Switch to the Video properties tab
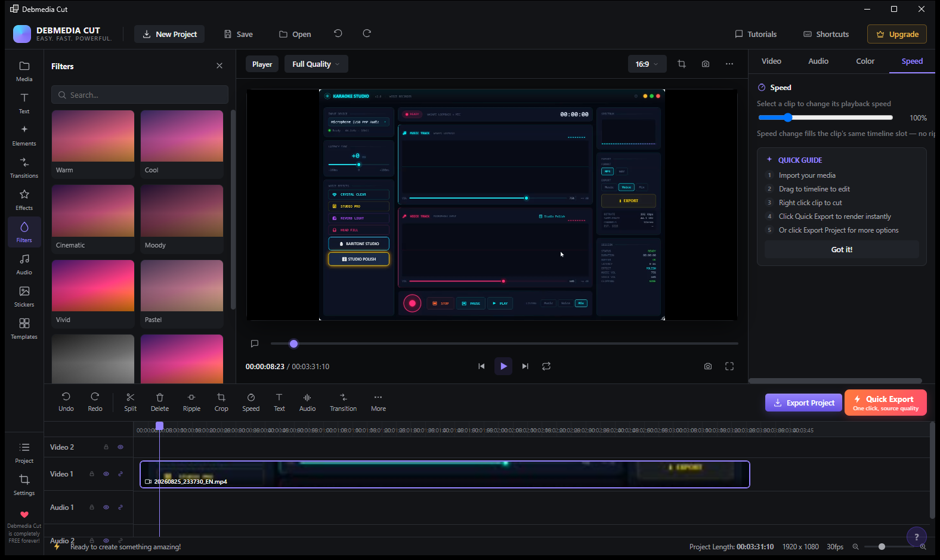Viewport: 940px width, 560px height. click(x=771, y=61)
